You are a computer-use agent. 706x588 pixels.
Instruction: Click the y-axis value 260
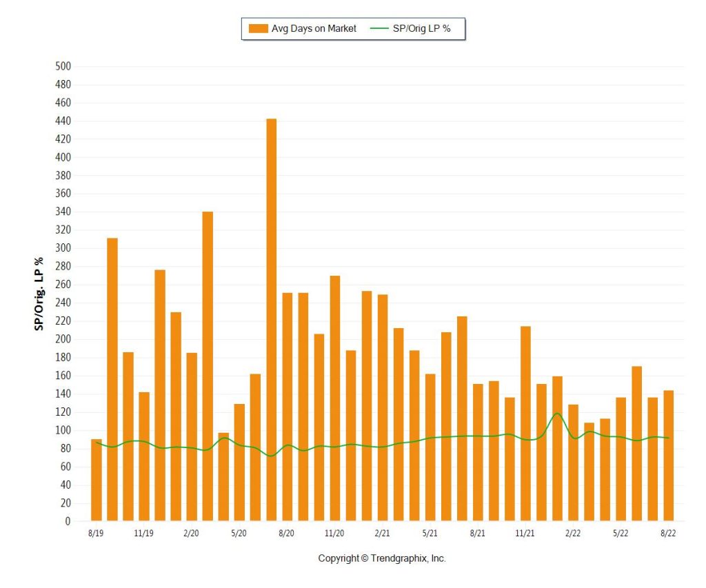pos(63,285)
